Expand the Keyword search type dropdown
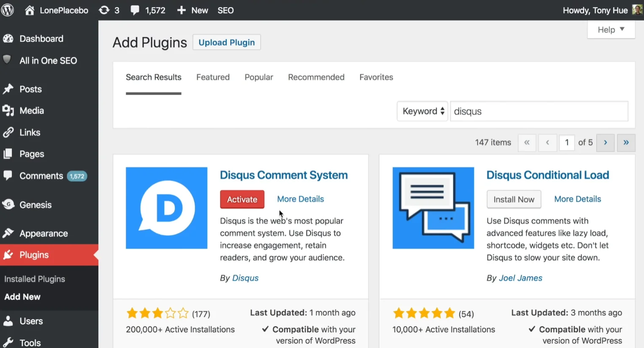The width and height of the screenshot is (644, 348). pyautogui.click(x=422, y=111)
